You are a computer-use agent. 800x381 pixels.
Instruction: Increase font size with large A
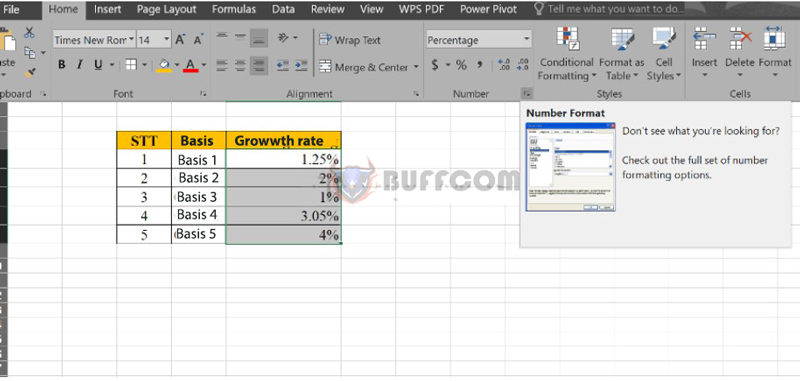point(180,40)
